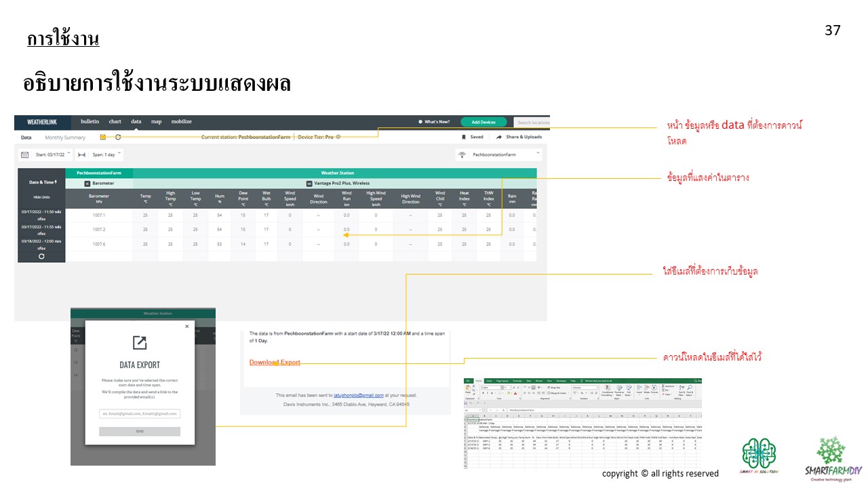Screen dimensions: 868x488
Task: Click the Saved bookmark icon
Action: coord(463,137)
